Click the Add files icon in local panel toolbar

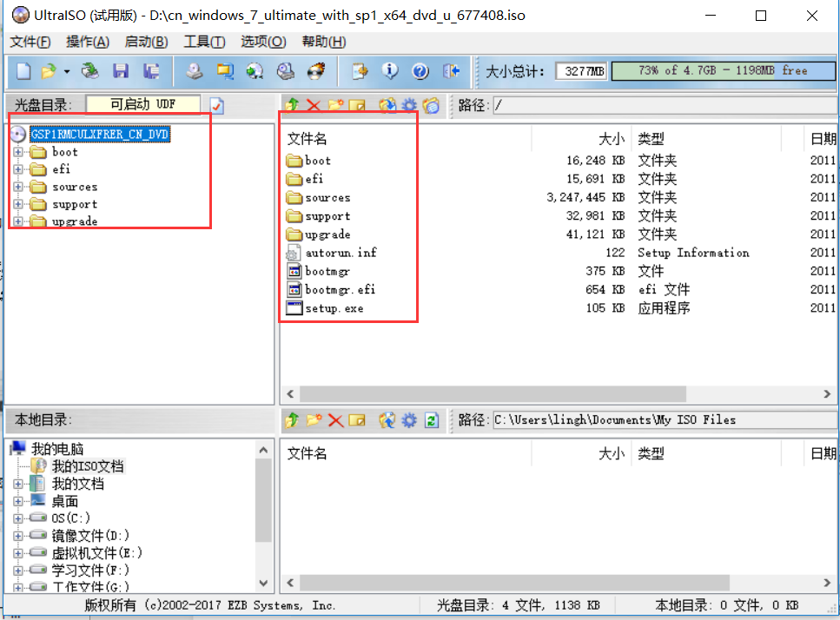pos(387,420)
